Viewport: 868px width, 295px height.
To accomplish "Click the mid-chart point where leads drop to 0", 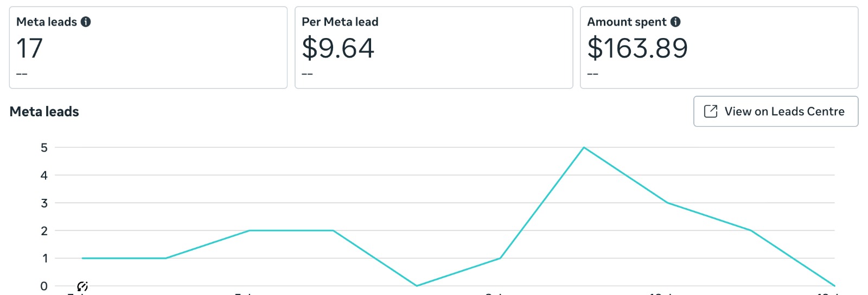I will click(417, 286).
